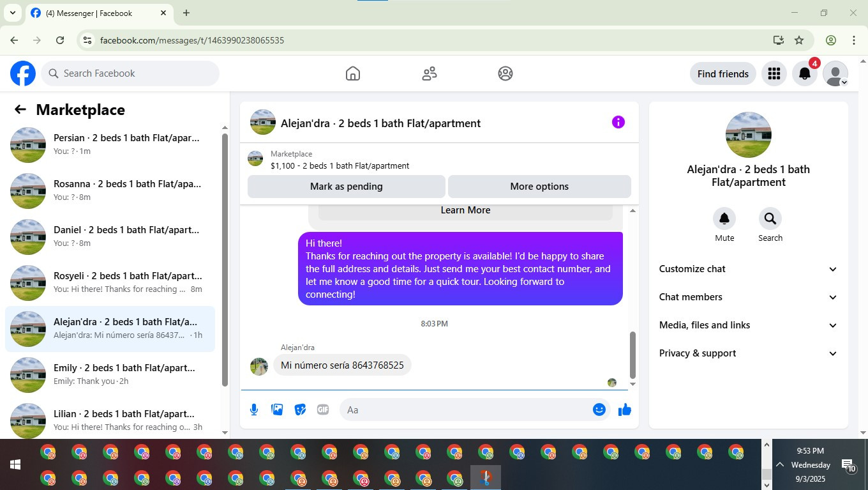
Task: Open the account profile avatar menu
Action: [835, 73]
